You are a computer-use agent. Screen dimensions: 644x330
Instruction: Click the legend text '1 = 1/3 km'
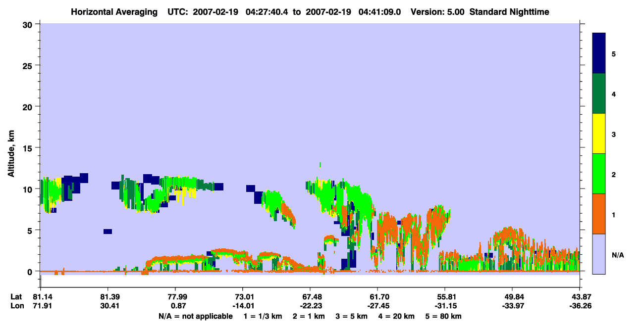point(263,316)
